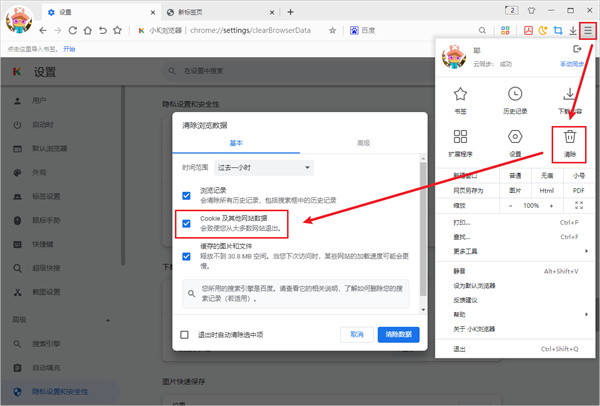Open the toolbar download arrow icon
Image resolution: width=600 pixels, height=406 pixels.
click(573, 31)
